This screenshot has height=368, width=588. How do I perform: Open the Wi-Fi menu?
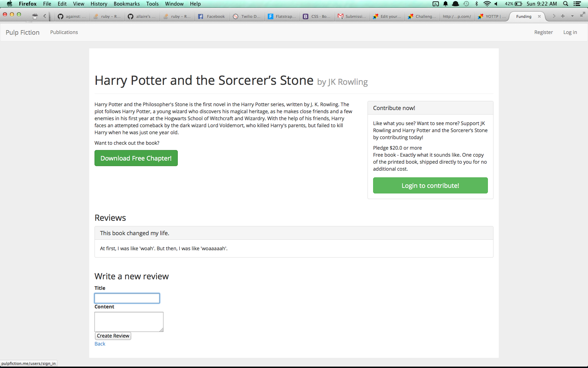coord(487,4)
